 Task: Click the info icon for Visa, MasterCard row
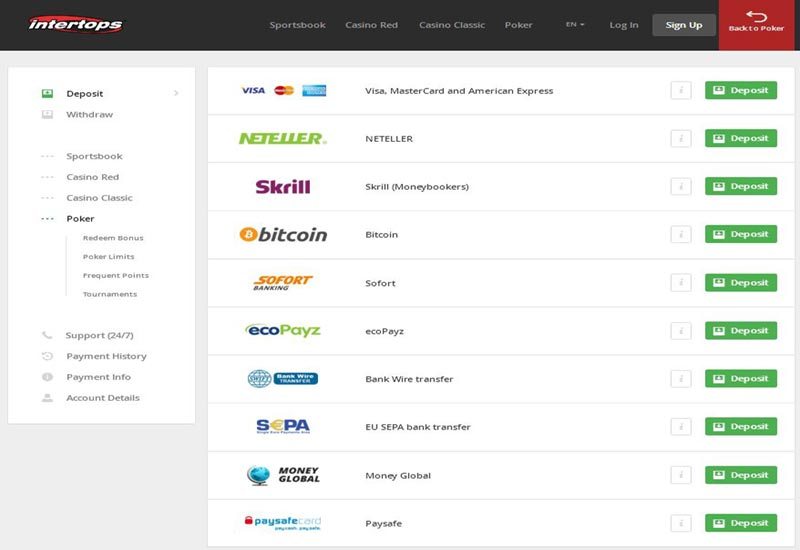tap(681, 91)
